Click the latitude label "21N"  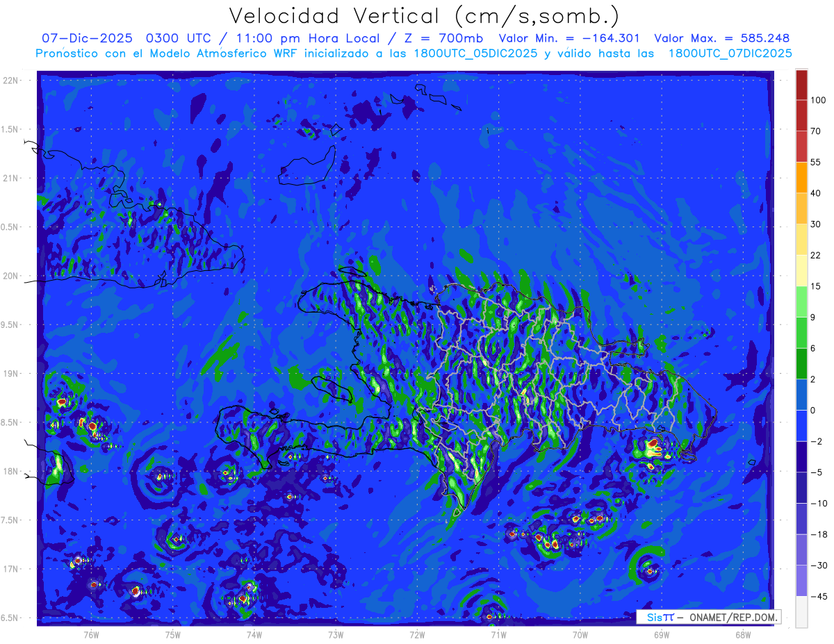tap(12, 179)
